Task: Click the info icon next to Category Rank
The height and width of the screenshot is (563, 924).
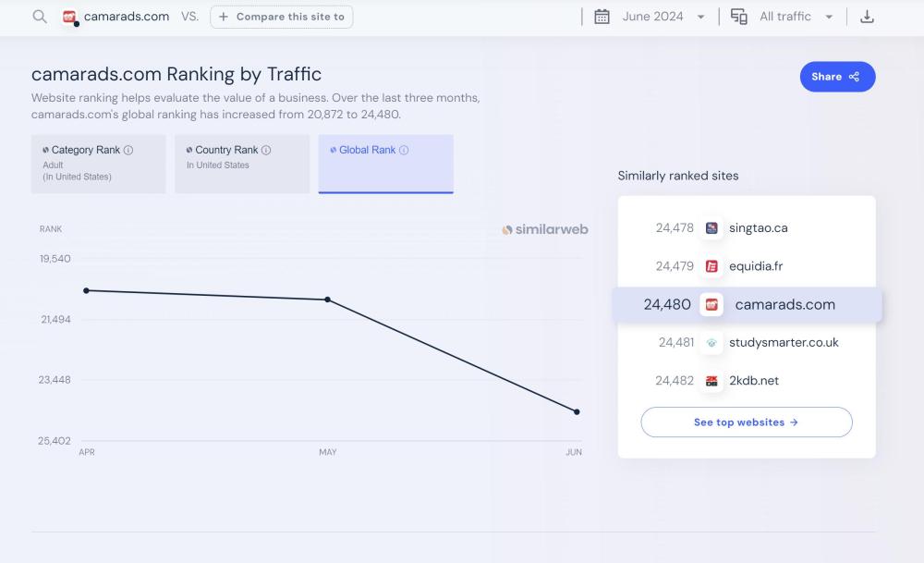Action: 128,150
